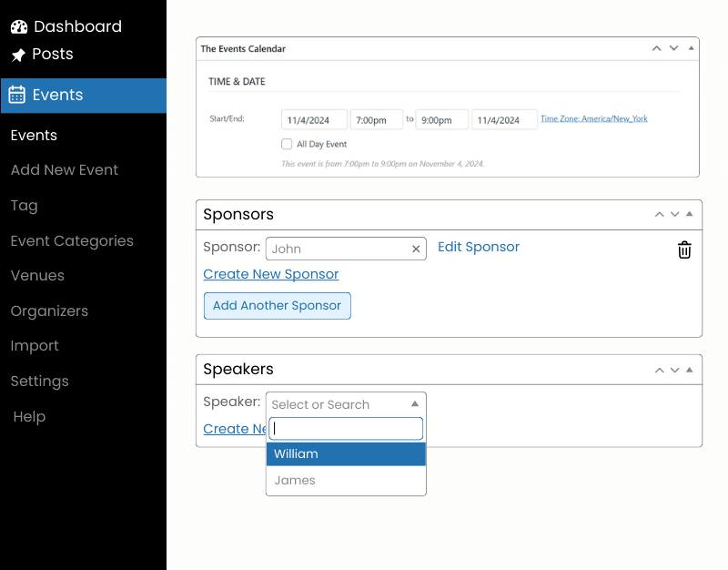This screenshot has height=570, width=728.
Task: Click the Posts pushpin icon
Action: 19,55
